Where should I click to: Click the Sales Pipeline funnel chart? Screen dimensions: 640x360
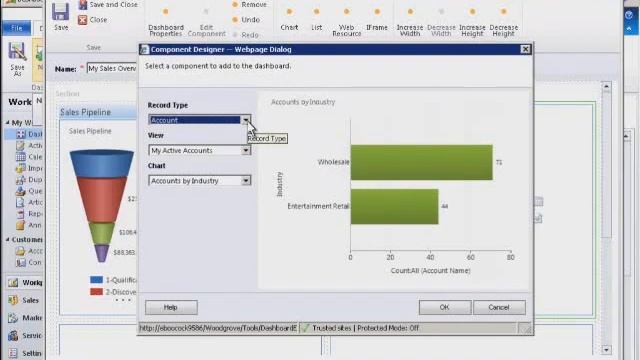(102, 205)
